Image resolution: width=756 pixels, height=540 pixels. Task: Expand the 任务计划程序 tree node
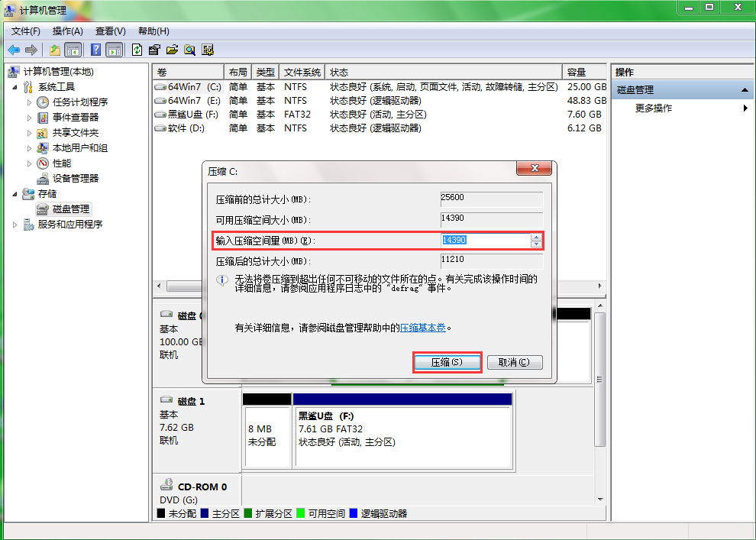click(30, 102)
